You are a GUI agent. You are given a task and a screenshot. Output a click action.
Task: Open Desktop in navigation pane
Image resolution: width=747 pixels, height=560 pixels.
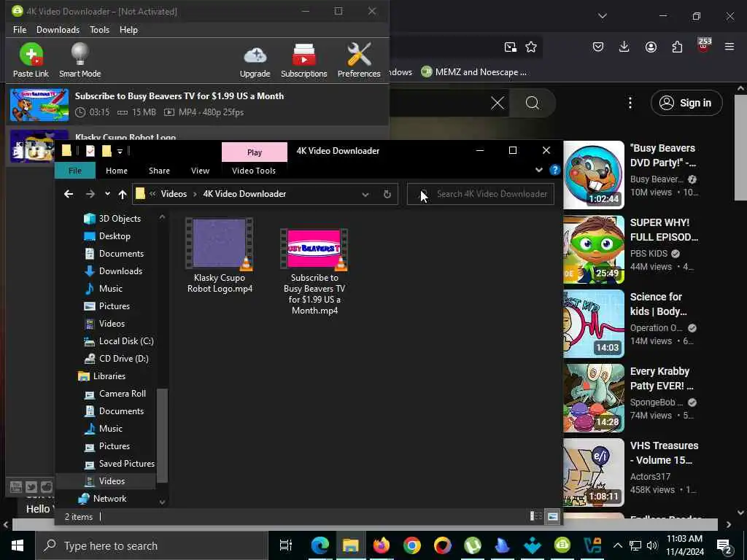point(115,236)
